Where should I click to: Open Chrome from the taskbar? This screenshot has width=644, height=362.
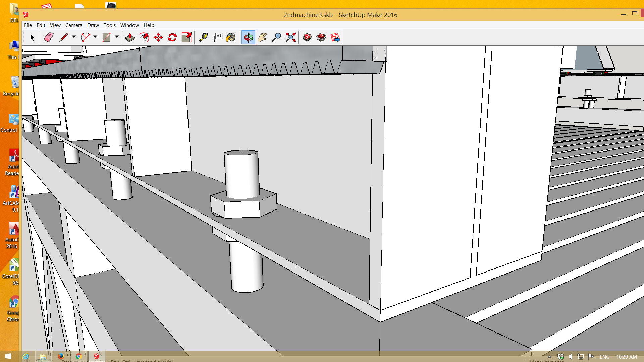pyautogui.click(x=78, y=356)
